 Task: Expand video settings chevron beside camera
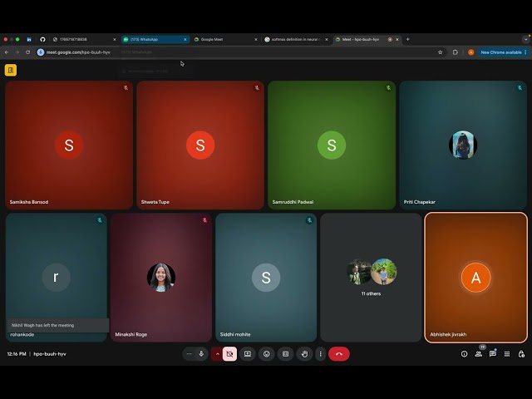point(218,354)
